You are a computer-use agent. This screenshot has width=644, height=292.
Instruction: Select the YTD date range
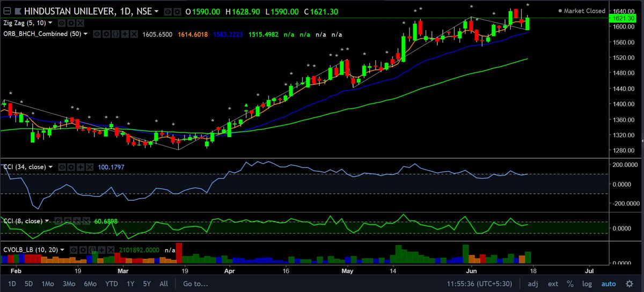coord(112,284)
